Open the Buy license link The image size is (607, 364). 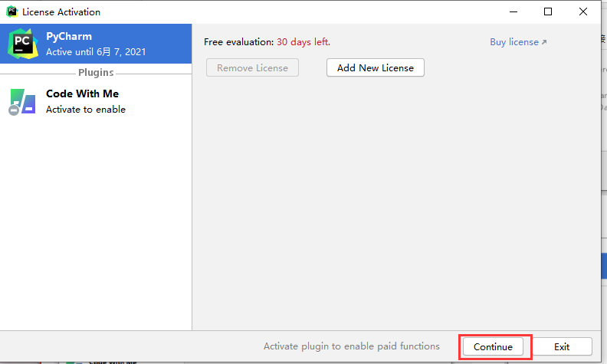(518, 42)
